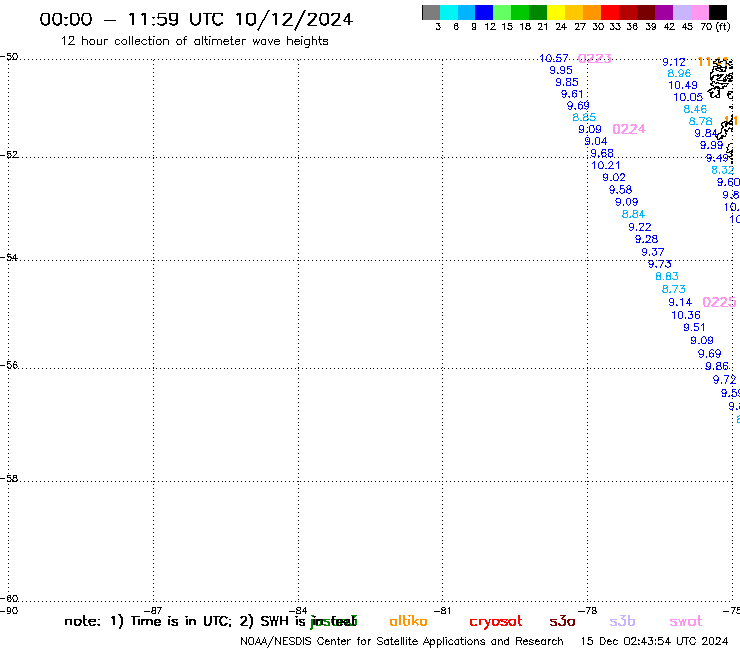740x650 pixels.
Task: Click the wave height value 10.36
Action: 686,315
